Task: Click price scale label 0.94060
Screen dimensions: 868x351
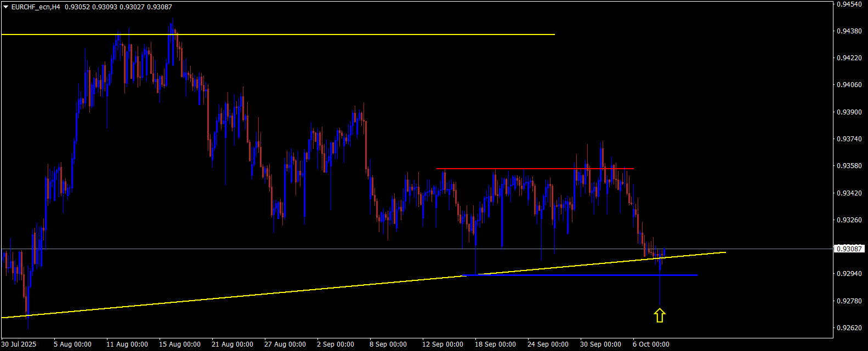Action: point(848,85)
